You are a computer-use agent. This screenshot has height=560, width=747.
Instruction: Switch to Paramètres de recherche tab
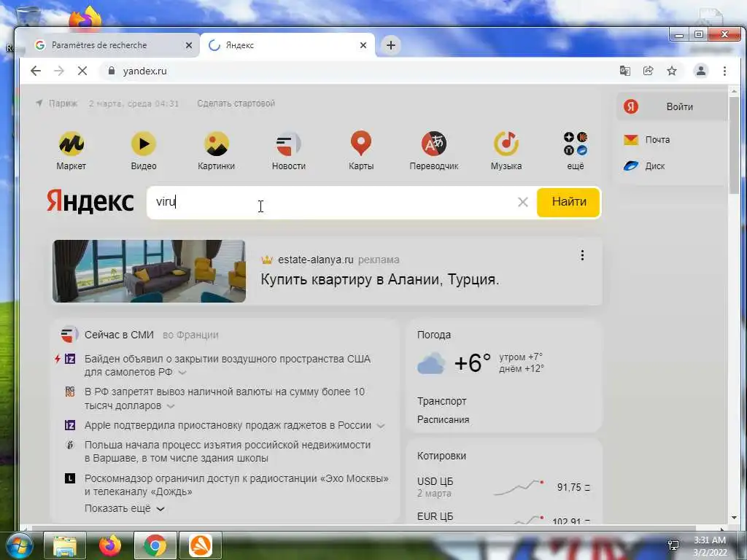click(111, 45)
